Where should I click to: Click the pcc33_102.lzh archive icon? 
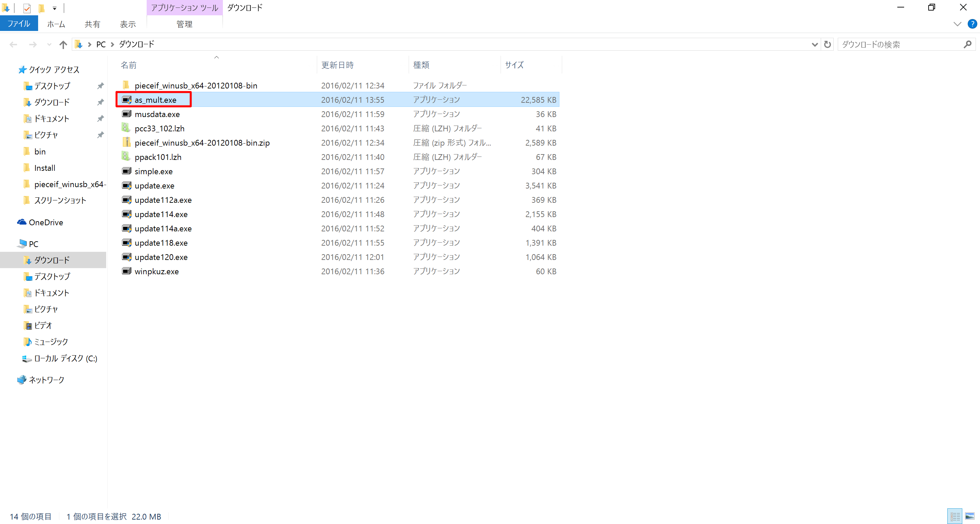pyautogui.click(x=126, y=128)
